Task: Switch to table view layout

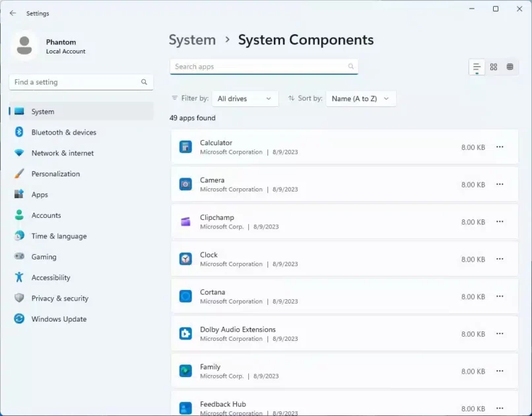Action: coord(510,67)
